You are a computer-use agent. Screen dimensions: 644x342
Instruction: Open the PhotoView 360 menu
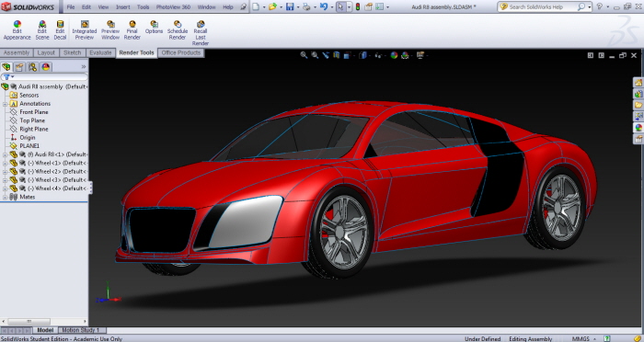click(173, 7)
